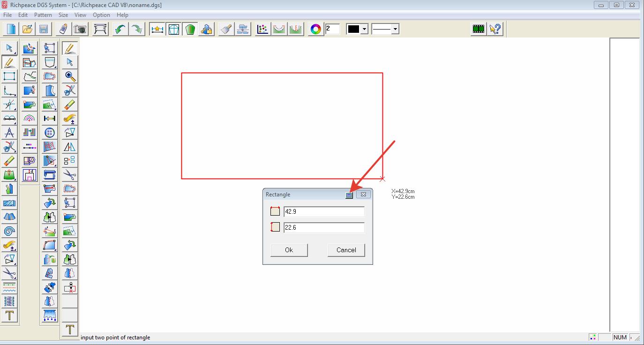Click the film strip toolbar icon
The image size is (644, 345).
pos(478,29)
